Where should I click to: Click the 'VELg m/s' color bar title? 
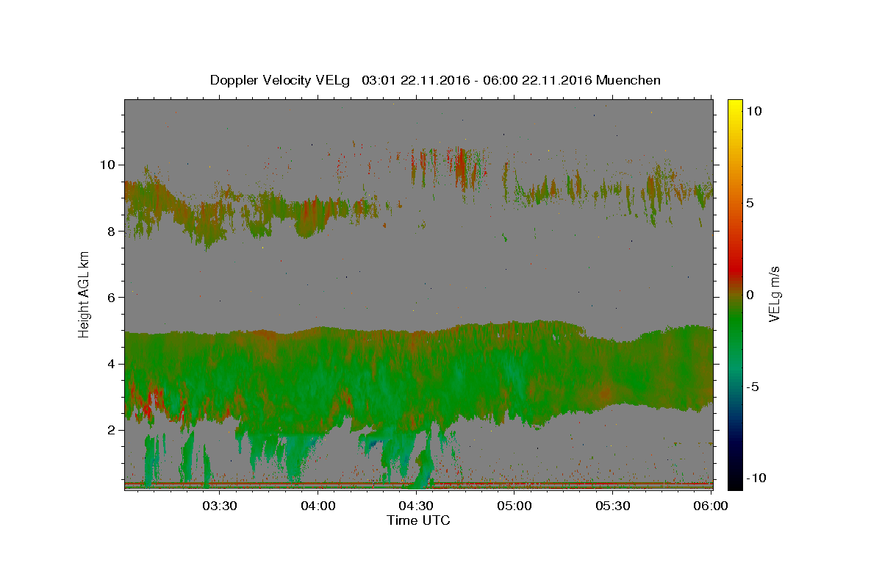775,294
